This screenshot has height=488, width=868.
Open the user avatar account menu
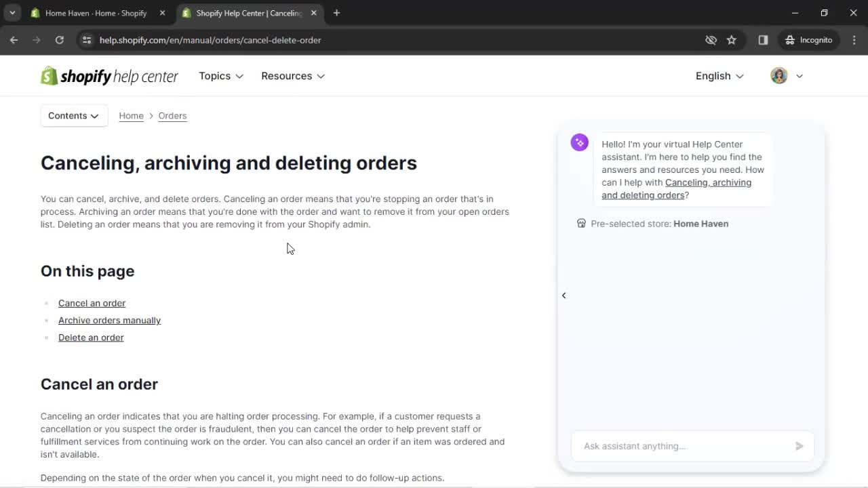pos(787,76)
